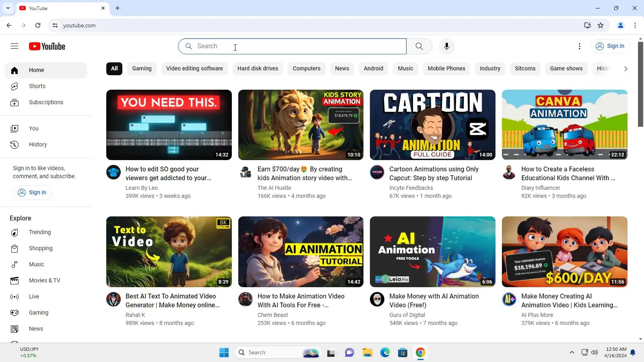Select the Game shows chip
The width and height of the screenshot is (644, 362).
[566, 68]
